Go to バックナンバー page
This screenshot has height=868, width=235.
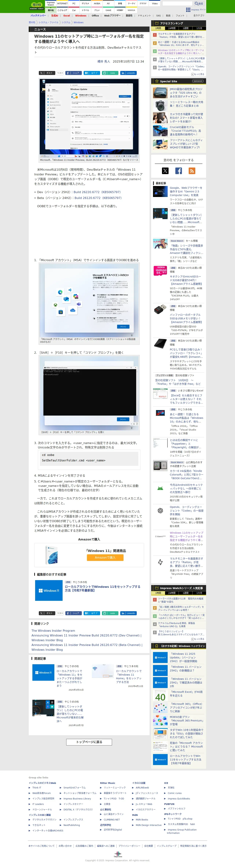pos(38,16)
